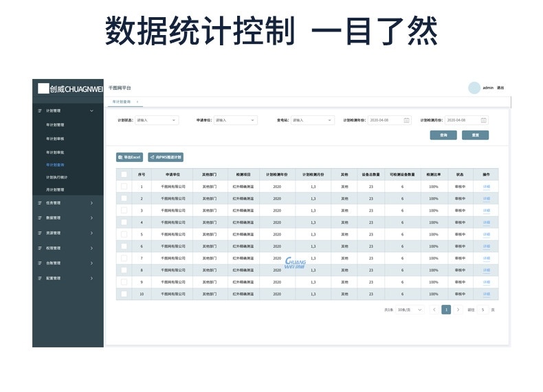
Task: Click page number 1 in pagination
Action: [446, 310]
